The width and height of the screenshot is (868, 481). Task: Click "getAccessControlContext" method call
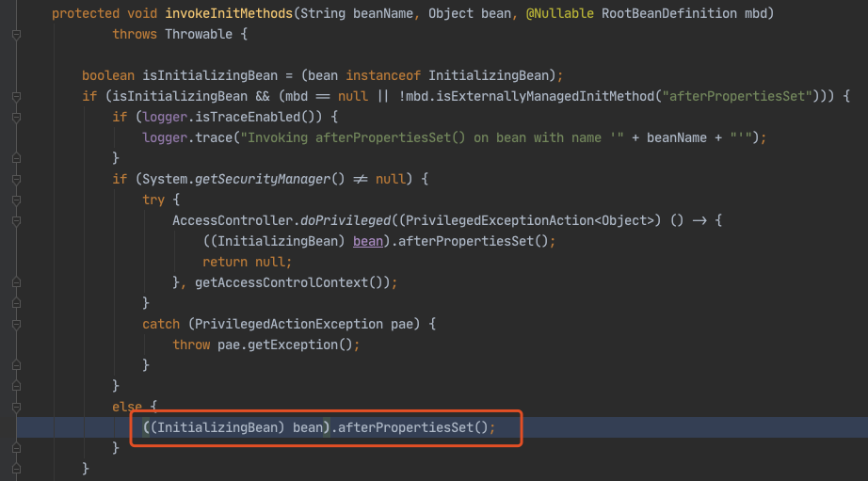click(281, 282)
